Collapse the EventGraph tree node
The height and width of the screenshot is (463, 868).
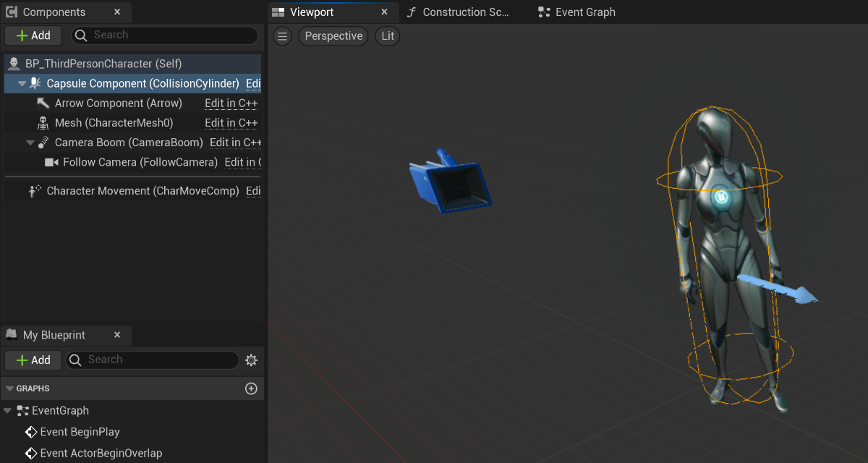[8, 411]
